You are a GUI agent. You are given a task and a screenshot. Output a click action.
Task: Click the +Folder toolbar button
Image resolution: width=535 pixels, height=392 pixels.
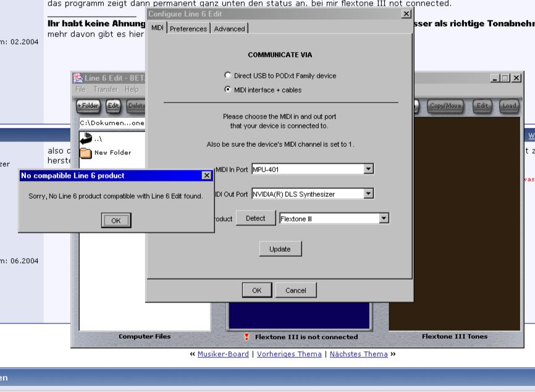coord(88,106)
